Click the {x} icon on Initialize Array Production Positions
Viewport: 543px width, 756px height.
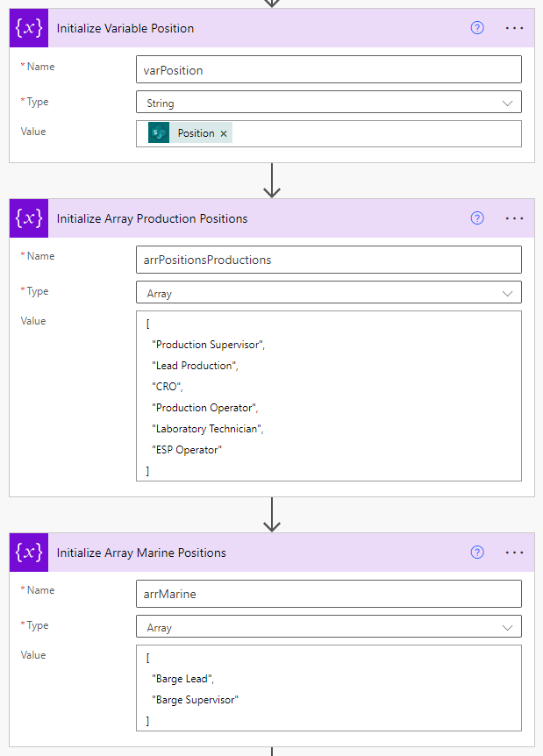[27, 218]
